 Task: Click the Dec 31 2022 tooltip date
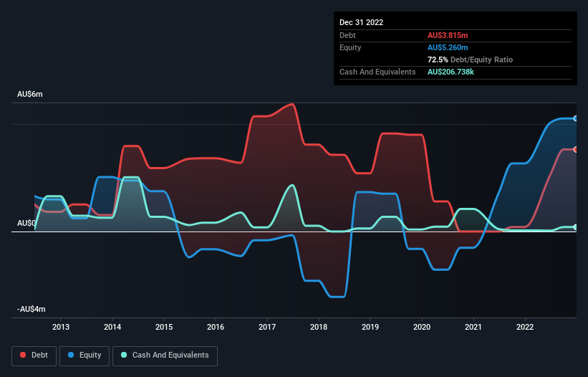[x=362, y=22]
